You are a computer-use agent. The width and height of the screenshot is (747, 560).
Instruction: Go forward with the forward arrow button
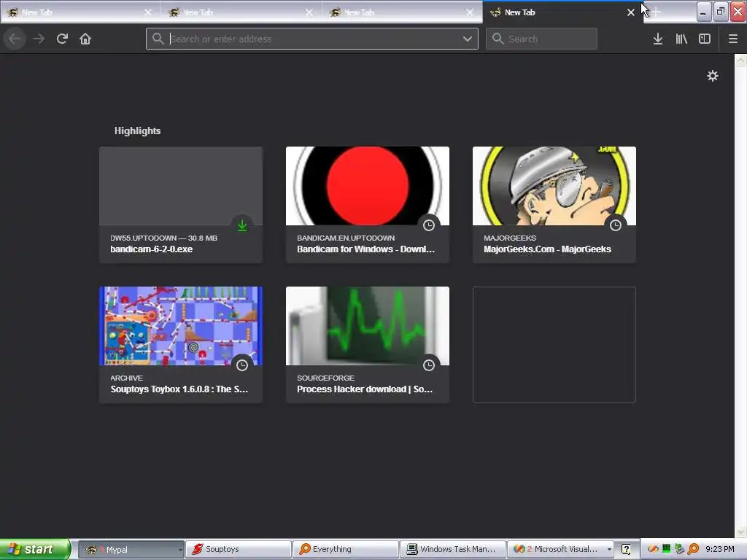pos(39,39)
